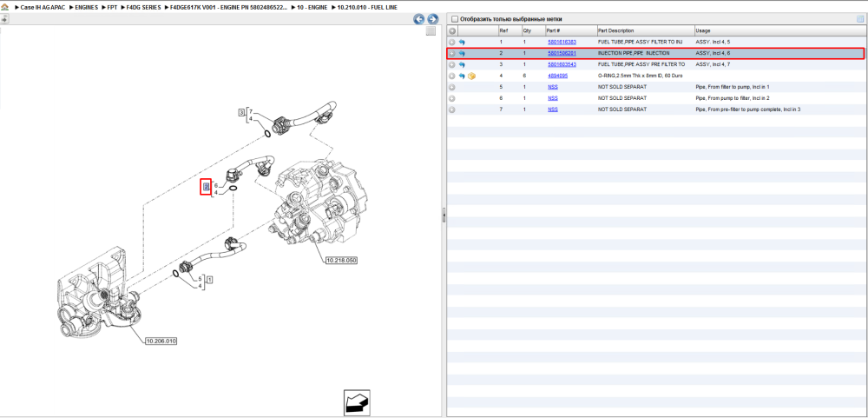Select 'FUEL TUBE,PIPE ASSY PRE FILTER TO' description
Image resolution: width=868 pixels, height=418 pixels.
click(641, 65)
